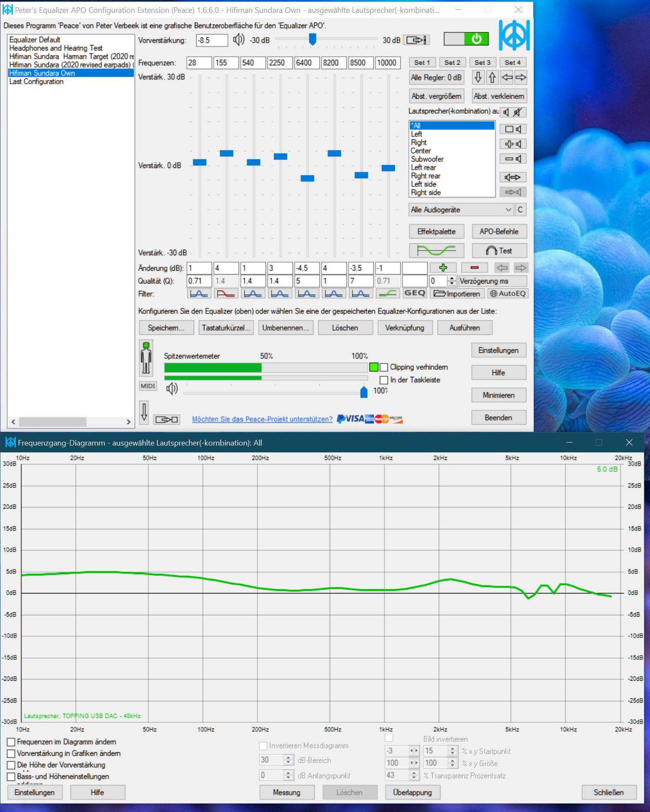Check Die Höhe der Vorverstärkung option
This screenshot has width=650, height=812.
point(11,765)
